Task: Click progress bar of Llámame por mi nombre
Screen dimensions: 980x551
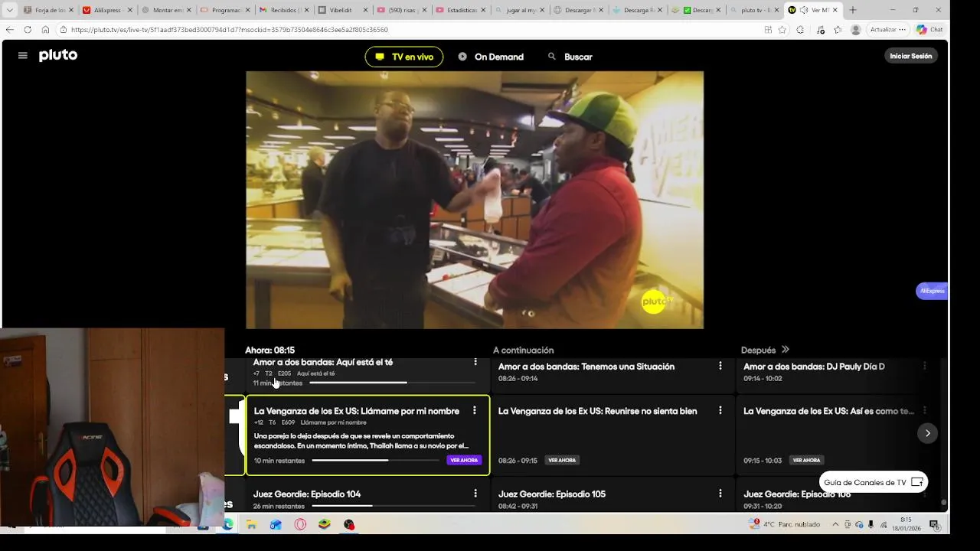Action: coord(376,460)
